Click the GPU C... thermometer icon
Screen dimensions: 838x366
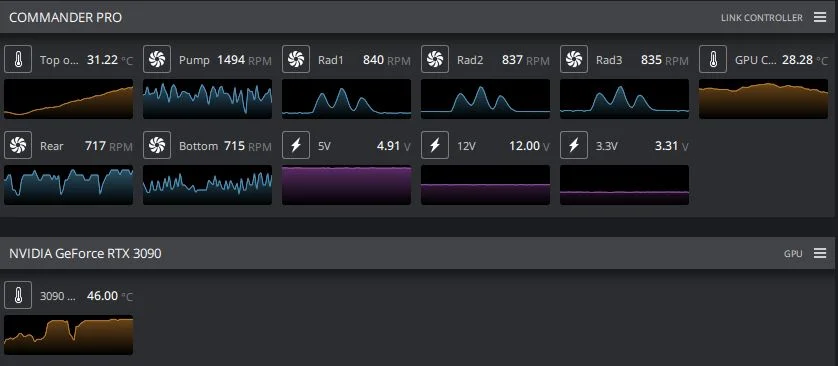[713, 59]
